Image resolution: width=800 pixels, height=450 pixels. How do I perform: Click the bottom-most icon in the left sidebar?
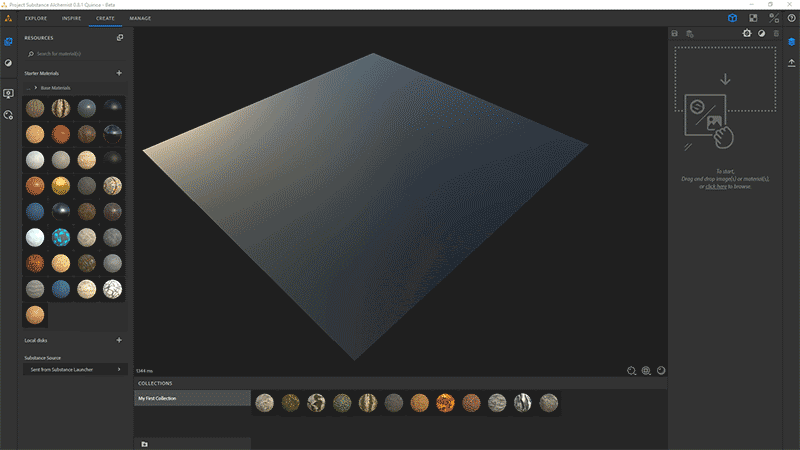8,115
